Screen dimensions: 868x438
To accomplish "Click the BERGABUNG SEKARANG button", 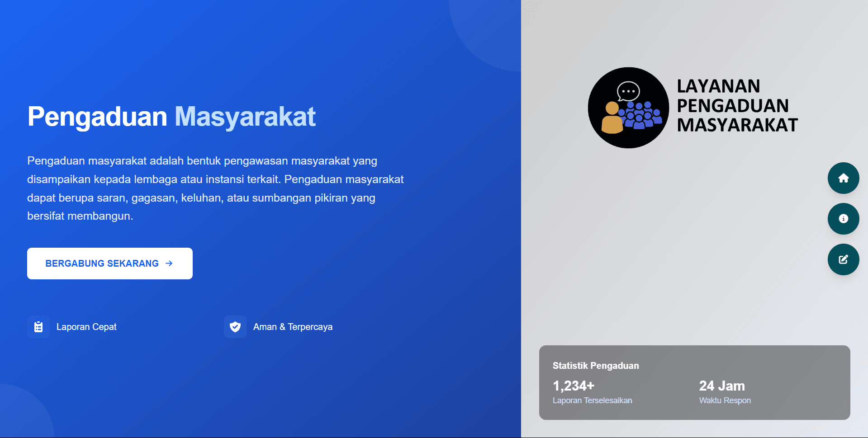I will tap(110, 264).
